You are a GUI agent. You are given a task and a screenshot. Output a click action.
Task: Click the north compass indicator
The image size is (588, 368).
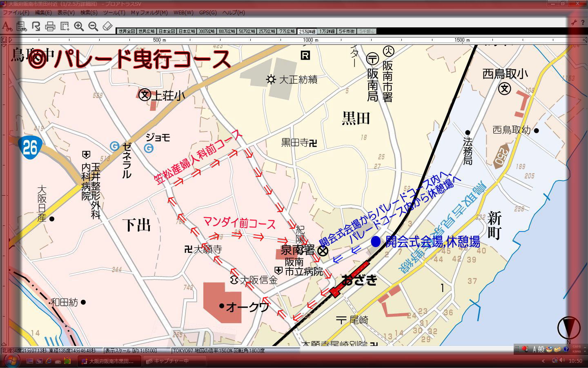[569, 328]
